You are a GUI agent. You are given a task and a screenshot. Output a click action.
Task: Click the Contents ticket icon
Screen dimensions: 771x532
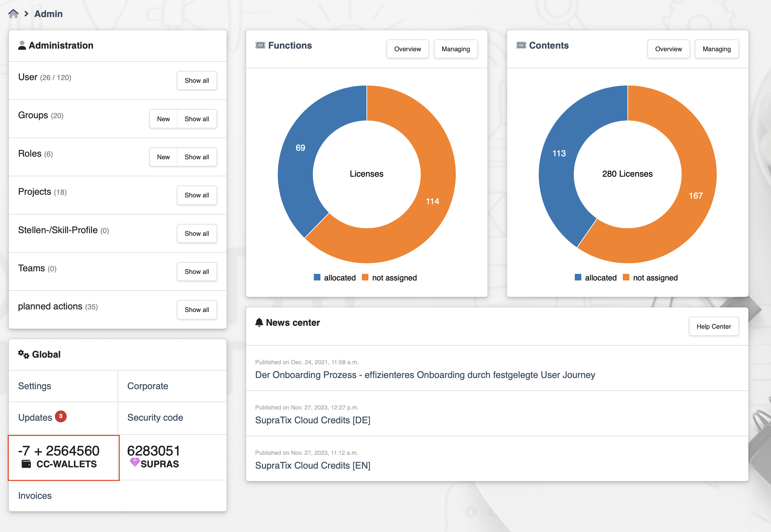[521, 45]
